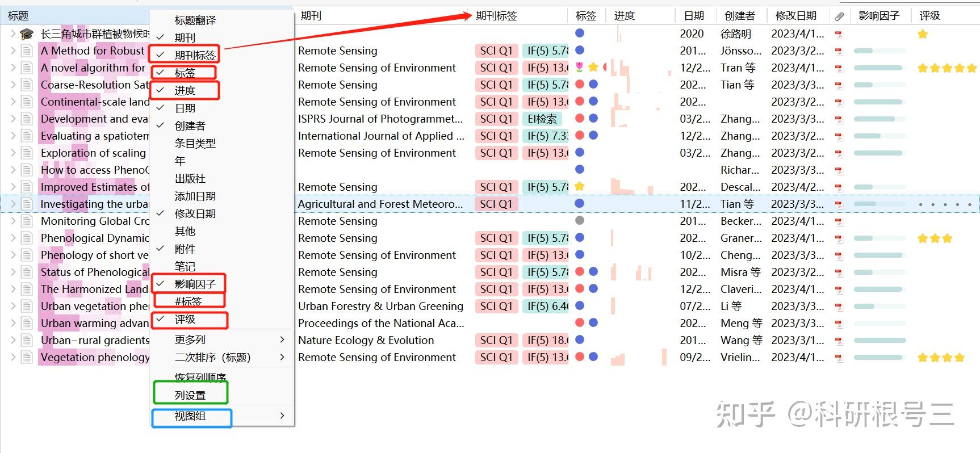This screenshot has height=453, width=980.
Task: Click the progress heat bar in the Vrielin... row
Action: tap(639, 358)
